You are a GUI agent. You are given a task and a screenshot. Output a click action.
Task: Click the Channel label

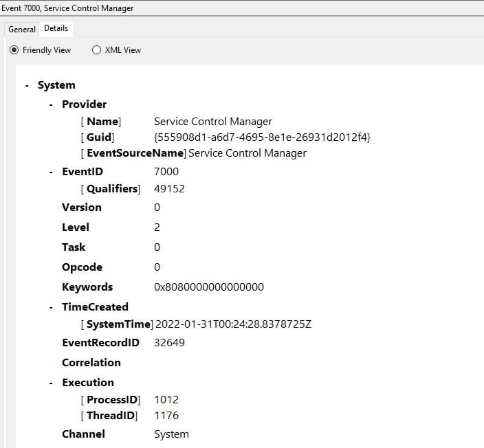point(83,434)
